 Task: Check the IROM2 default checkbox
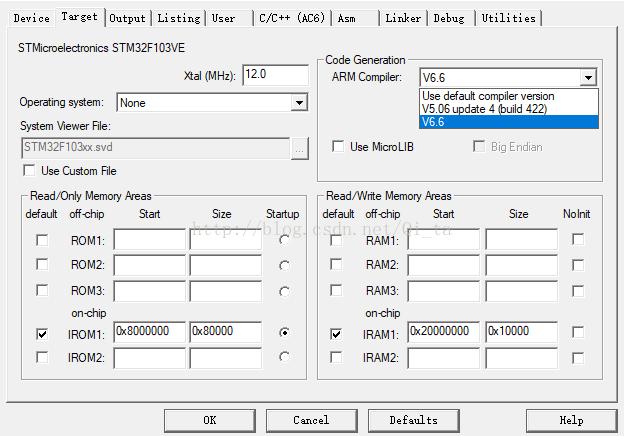pyautogui.click(x=42, y=357)
